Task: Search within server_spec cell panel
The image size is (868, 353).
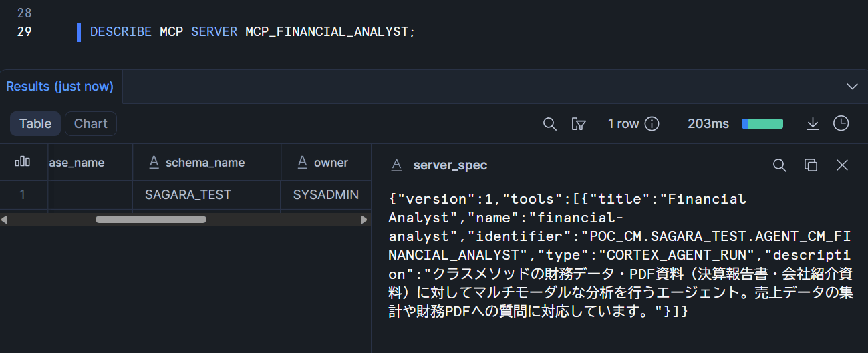Action: tap(779, 165)
